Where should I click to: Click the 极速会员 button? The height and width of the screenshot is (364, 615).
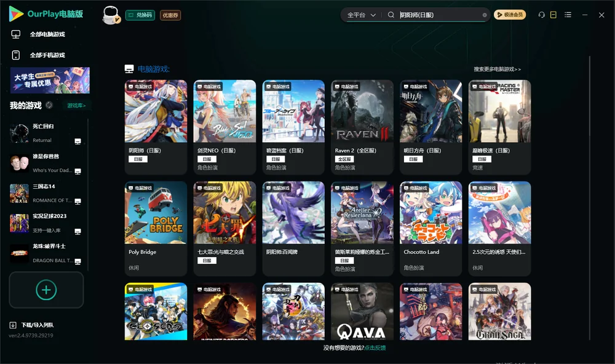point(510,15)
